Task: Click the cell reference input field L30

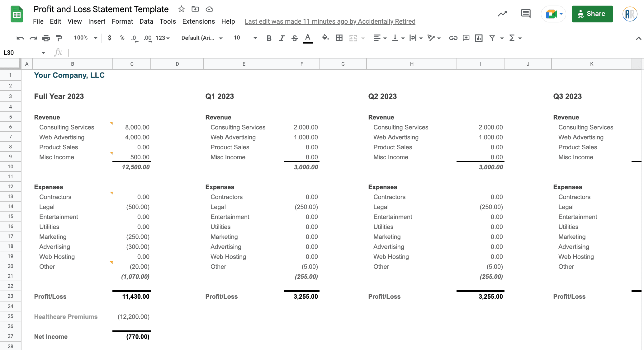Action: click(x=22, y=53)
